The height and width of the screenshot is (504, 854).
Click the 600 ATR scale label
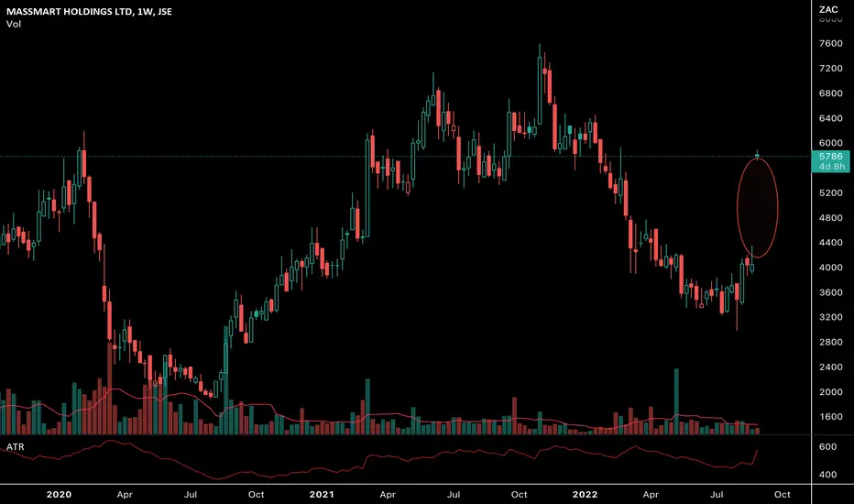coord(827,447)
